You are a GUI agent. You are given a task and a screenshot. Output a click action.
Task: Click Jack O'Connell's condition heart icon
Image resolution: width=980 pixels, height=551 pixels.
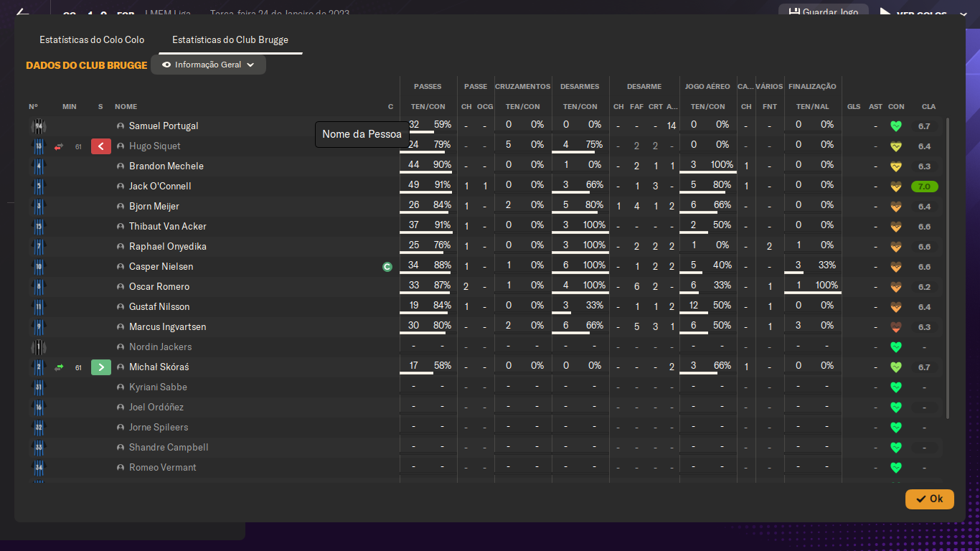pyautogui.click(x=895, y=187)
